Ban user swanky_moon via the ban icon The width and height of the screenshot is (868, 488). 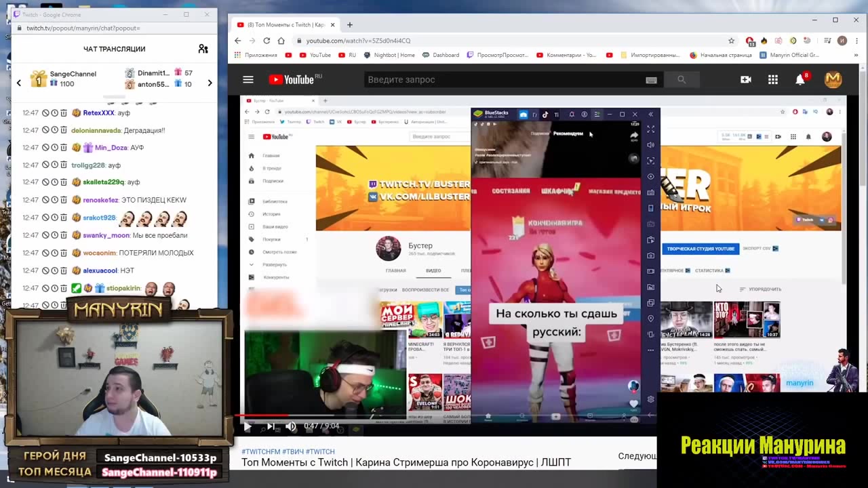pyautogui.click(x=45, y=235)
